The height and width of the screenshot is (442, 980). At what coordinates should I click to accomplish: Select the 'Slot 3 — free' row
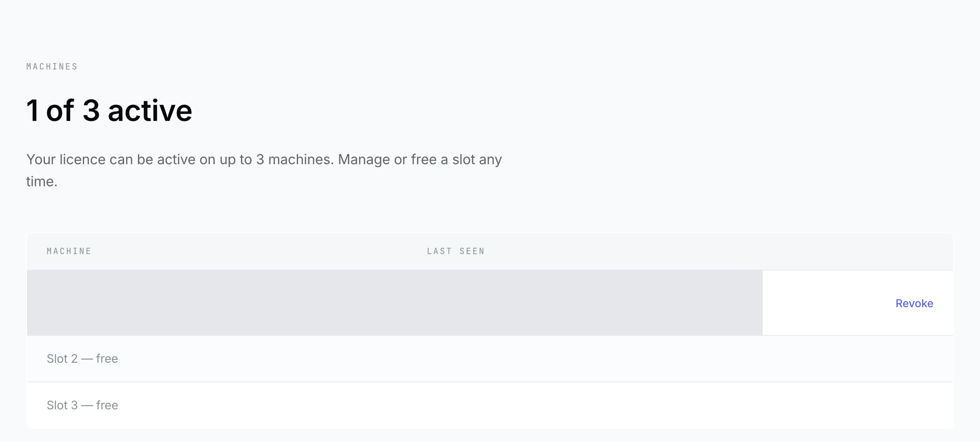490,405
